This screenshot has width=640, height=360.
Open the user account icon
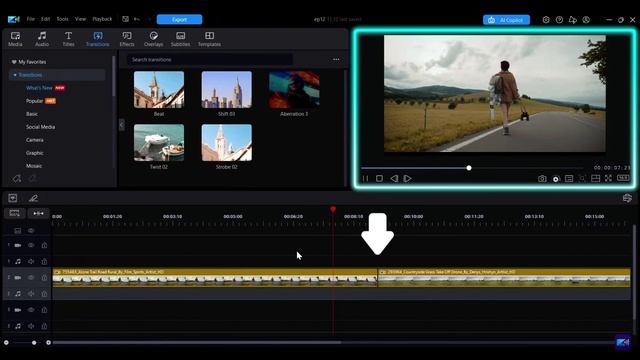pyautogui.click(x=586, y=20)
